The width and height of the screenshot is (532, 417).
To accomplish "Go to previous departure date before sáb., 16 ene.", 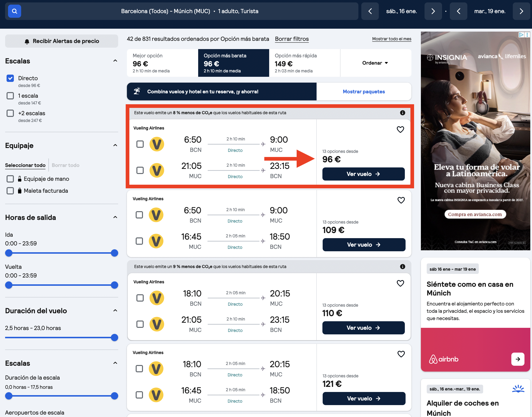I will 370,11.
